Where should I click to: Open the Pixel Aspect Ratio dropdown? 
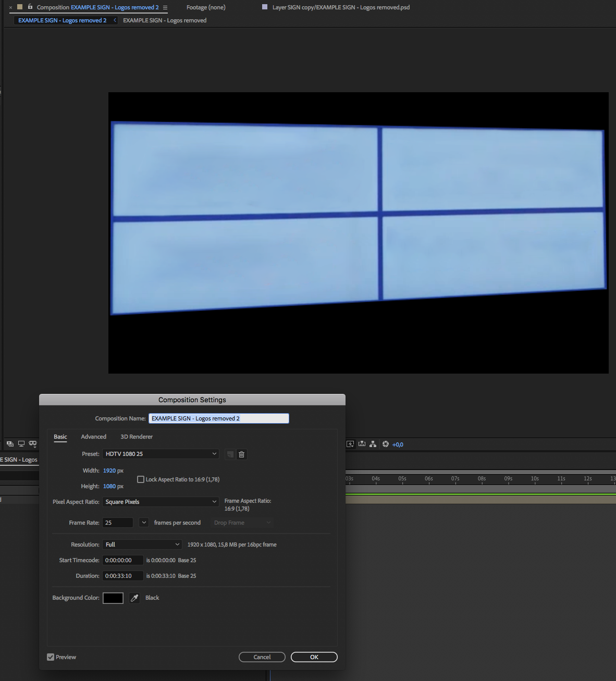(x=161, y=502)
